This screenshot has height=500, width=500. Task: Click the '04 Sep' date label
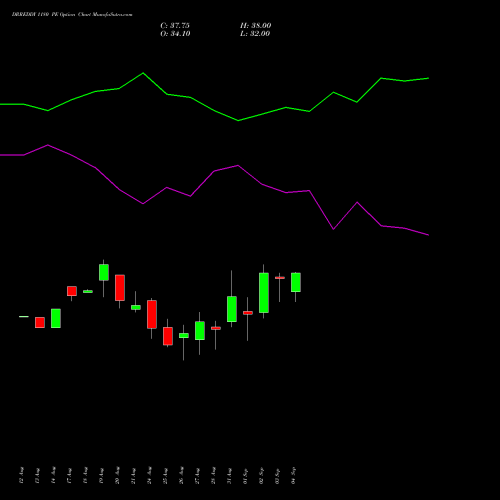click(293, 476)
